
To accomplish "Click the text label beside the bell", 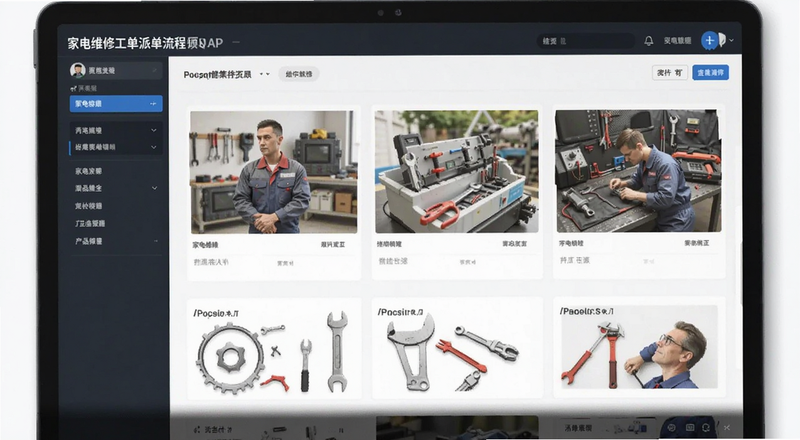I will tap(678, 41).
